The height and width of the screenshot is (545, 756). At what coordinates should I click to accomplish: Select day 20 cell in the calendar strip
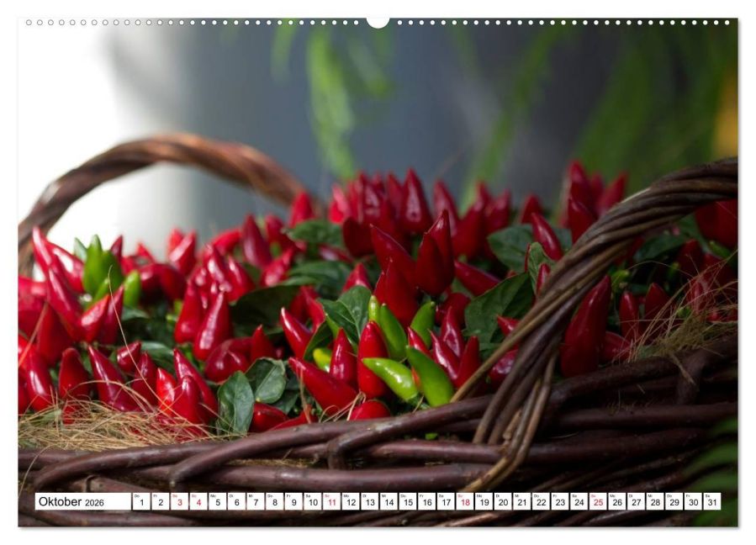pos(504,501)
